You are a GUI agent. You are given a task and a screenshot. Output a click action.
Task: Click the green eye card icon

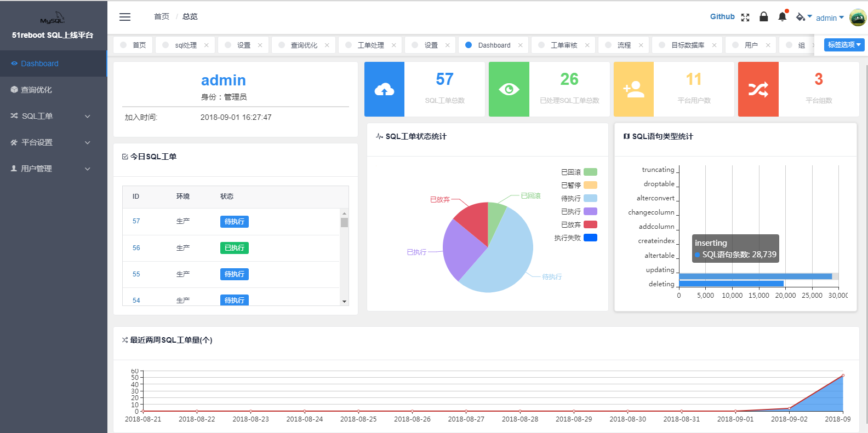pos(509,89)
